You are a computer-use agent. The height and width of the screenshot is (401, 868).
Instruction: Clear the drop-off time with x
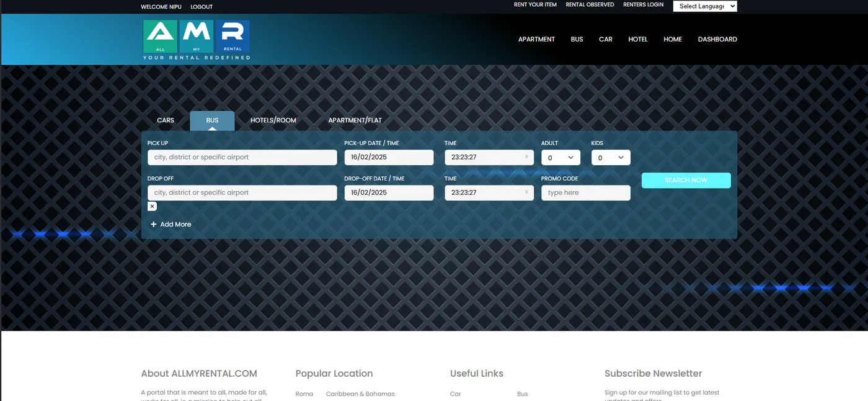(526, 192)
